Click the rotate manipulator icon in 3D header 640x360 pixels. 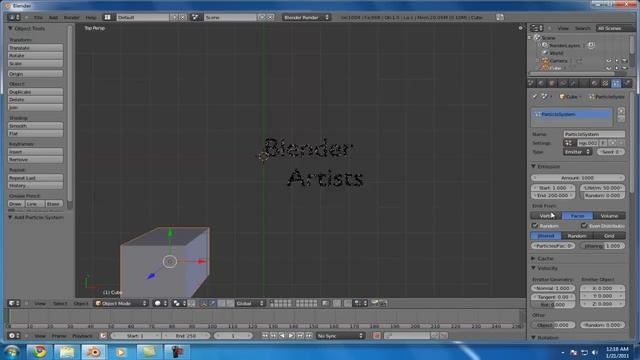(222, 303)
